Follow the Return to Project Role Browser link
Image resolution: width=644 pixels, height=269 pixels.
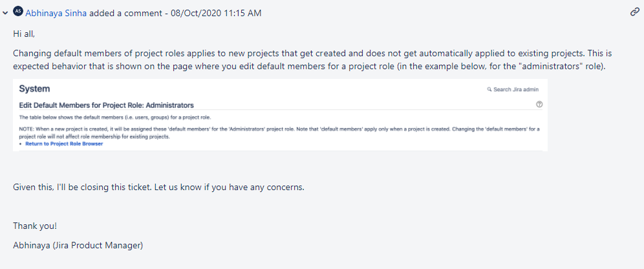point(64,144)
